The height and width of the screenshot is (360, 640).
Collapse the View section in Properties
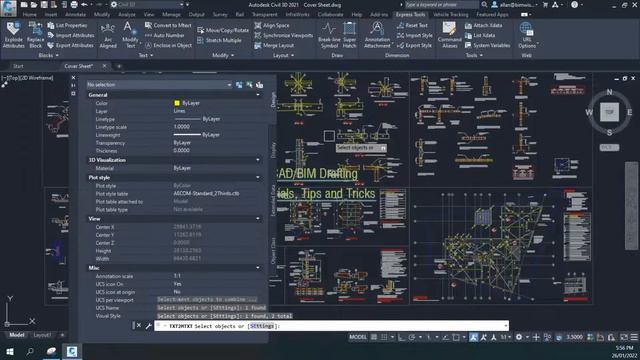(258, 219)
